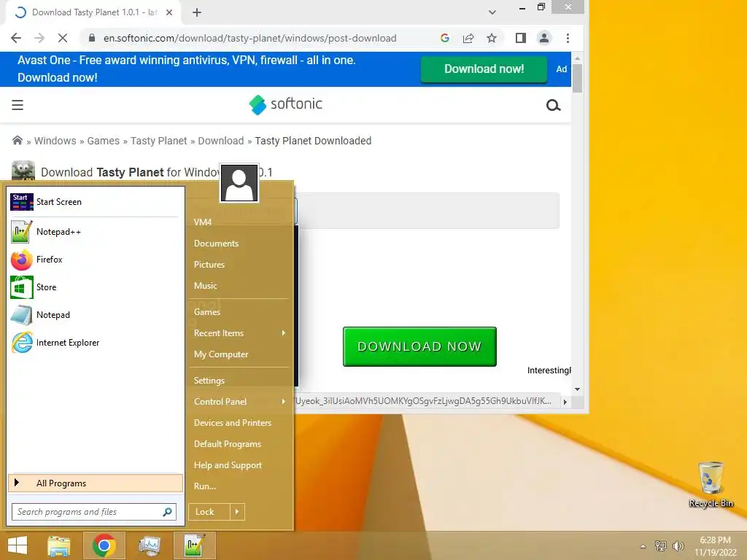
Task: Open Default Programs
Action: pyautogui.click(x=228, y=444)
